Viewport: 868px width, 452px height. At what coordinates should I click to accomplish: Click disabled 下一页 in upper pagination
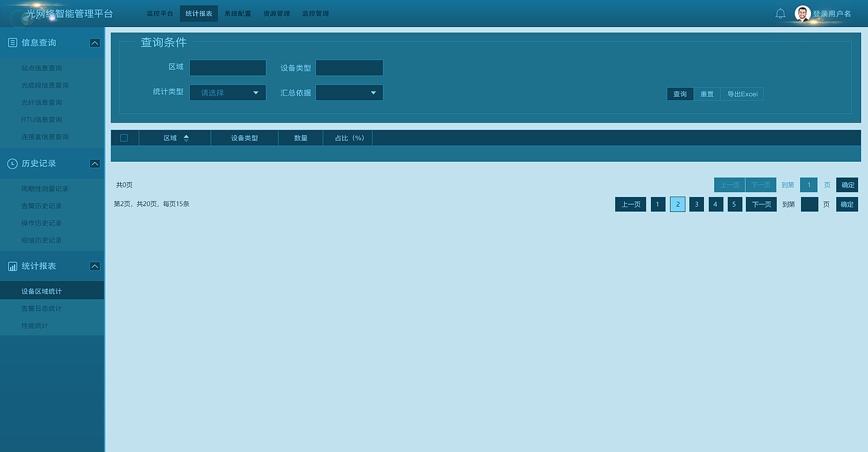(x=761, y=185)
